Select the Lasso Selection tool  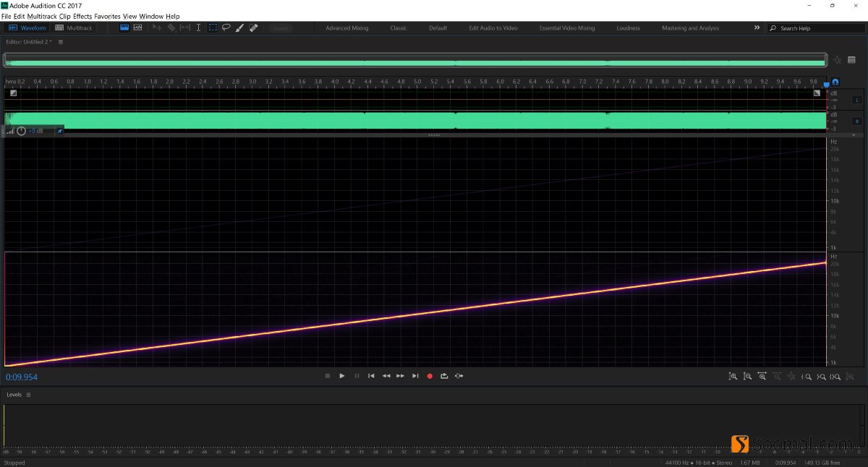[x=226, y=27]
